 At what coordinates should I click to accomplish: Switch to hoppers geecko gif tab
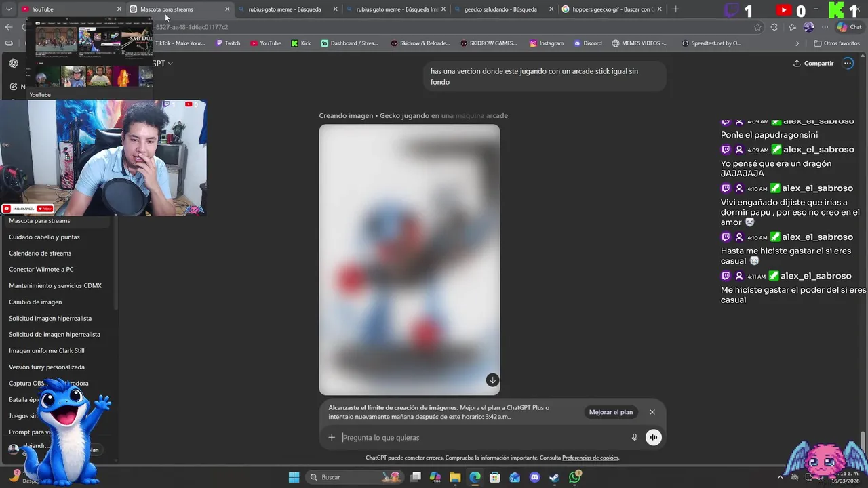tap(611, 9)
